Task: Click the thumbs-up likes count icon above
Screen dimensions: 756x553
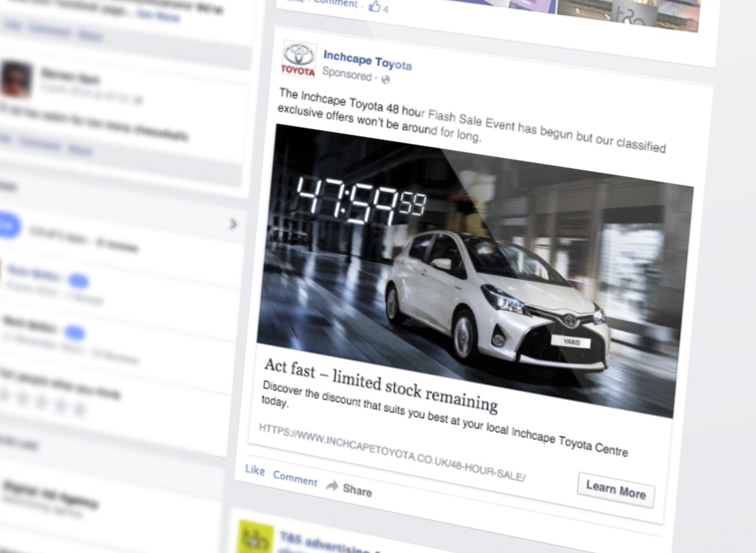Action: 375,6
